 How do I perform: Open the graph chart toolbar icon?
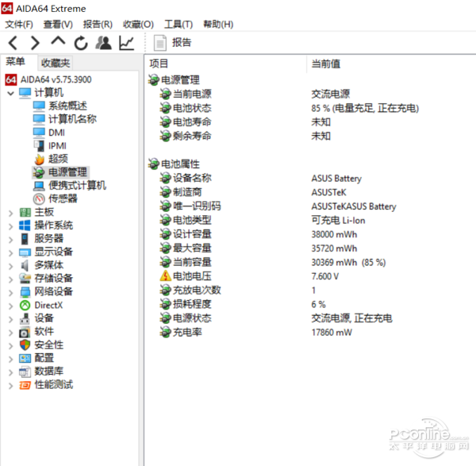coord(127,43)
